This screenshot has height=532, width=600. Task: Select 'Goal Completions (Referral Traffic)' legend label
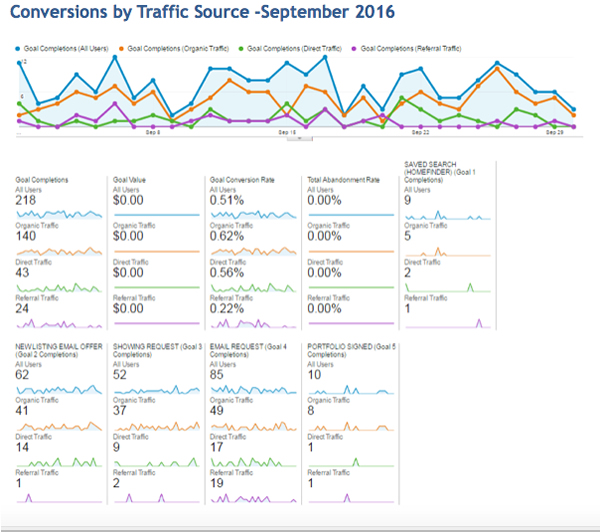point(411,49)
